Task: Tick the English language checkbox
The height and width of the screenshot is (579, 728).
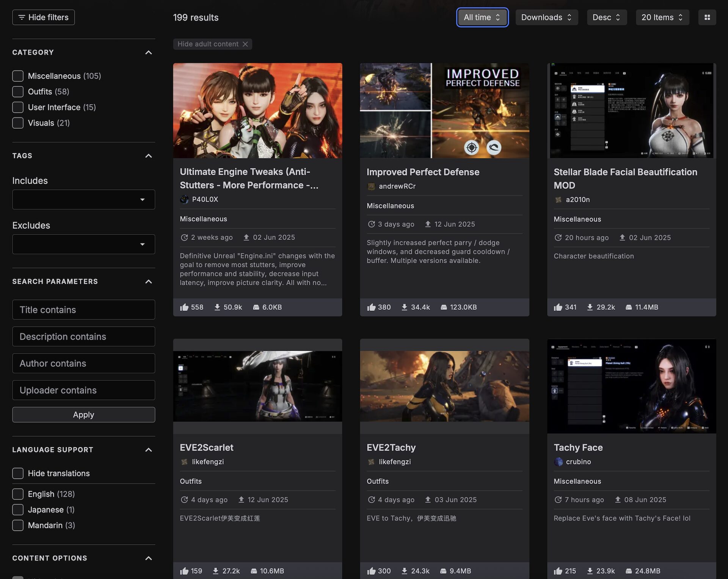Action: pos(18,494)
